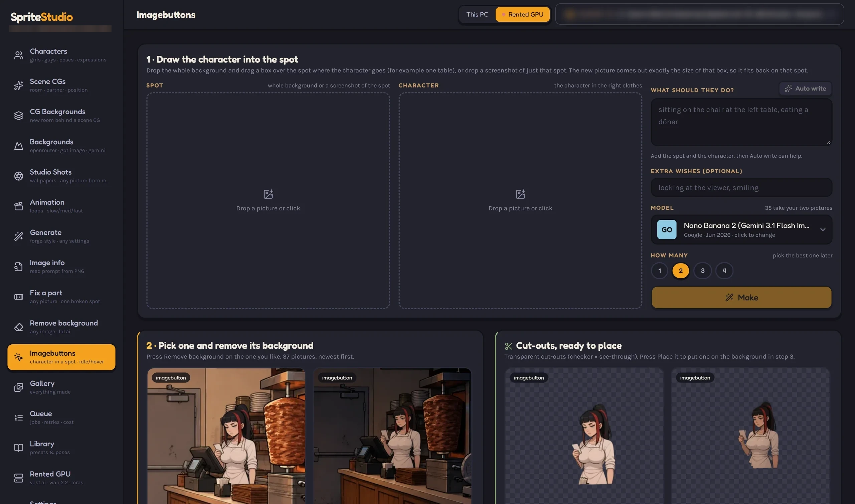Viewport: 855px width, 504px height.
Task: Click imagebutton tag on first generated picture
Action: (171, 378)
